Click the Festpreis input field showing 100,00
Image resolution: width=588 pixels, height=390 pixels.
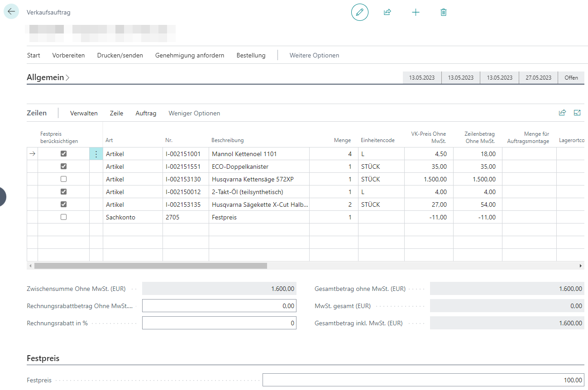click(x=423, y=380)
